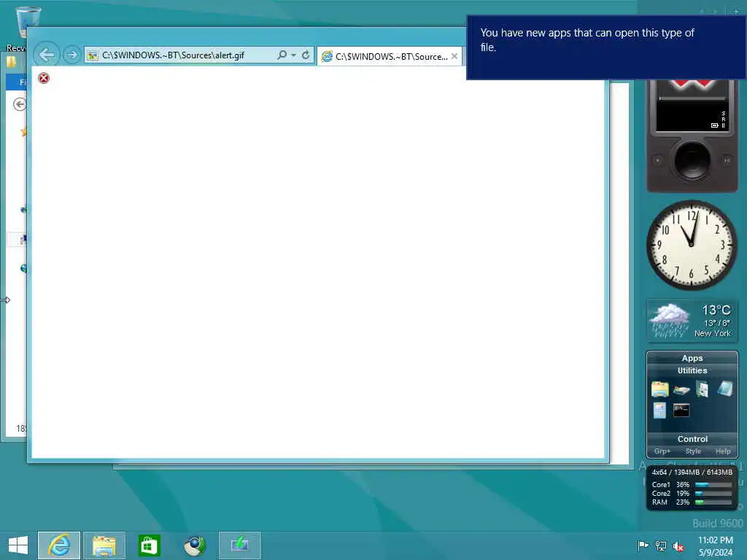Image resolution: width=747 pixels, height=560 pixels.
Task: Click Style in the launcher gadget
Action: (x=693, y=451)
